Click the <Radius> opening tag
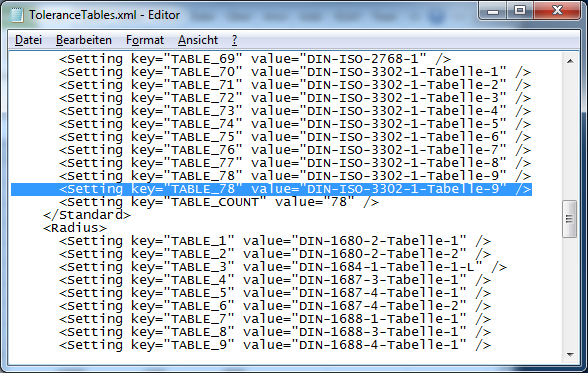 point(75,228)
